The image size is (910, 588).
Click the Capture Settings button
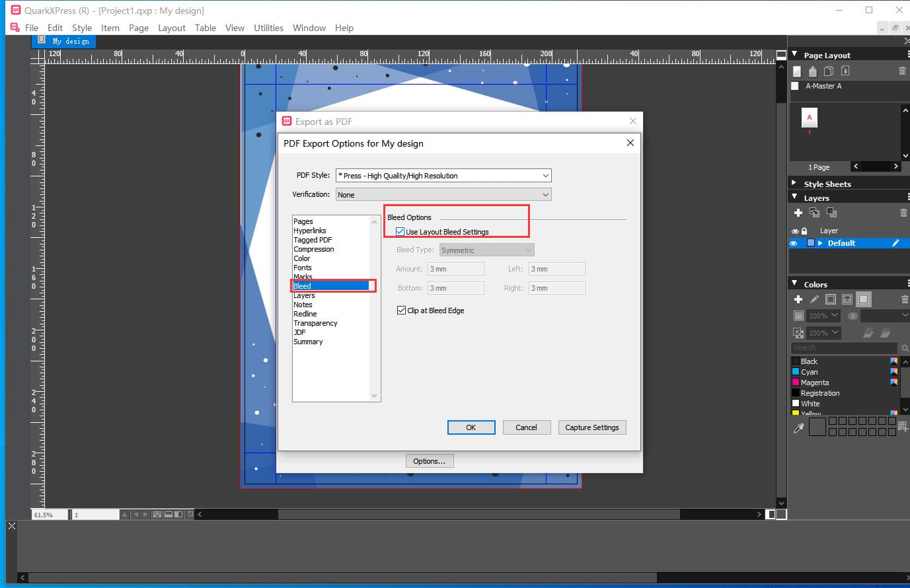[x=591, y=427]
